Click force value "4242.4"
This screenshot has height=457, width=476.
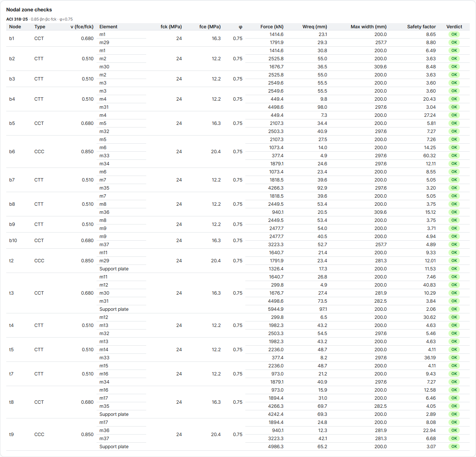click(x=276, y=414)
